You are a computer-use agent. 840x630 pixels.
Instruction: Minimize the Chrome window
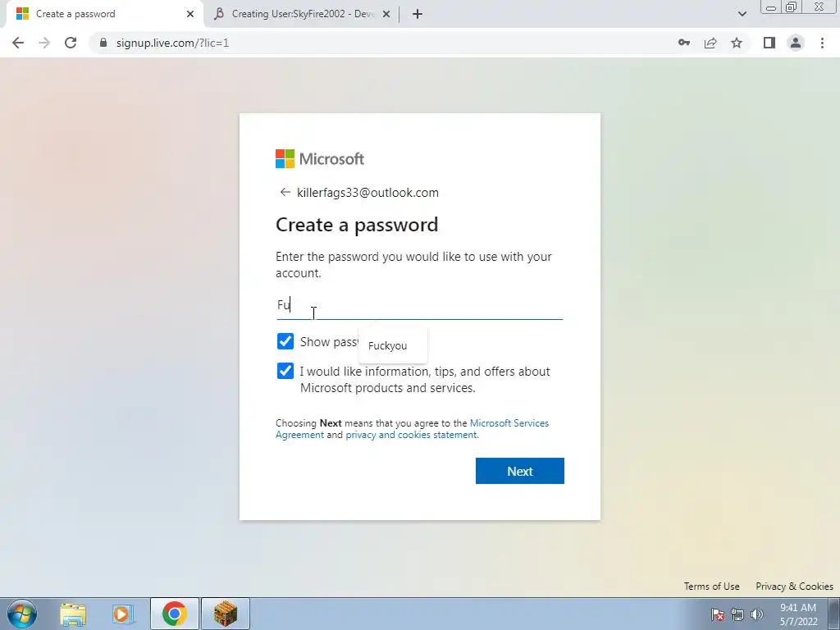[771, 7]
